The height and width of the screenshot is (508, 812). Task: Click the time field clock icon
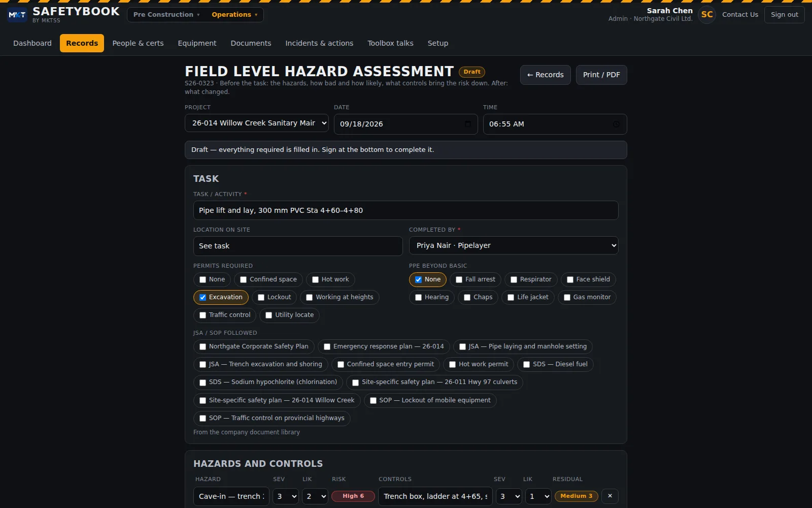616,124
